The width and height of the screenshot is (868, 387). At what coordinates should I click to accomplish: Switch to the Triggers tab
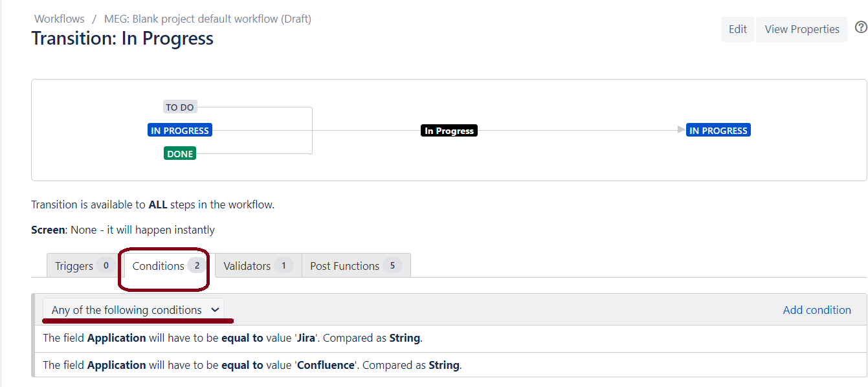[x=75, y=265]
